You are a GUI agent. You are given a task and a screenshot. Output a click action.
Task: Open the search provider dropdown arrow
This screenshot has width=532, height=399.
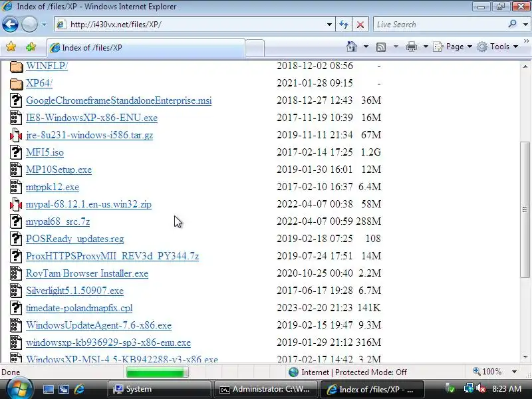(x=525, y=25)
